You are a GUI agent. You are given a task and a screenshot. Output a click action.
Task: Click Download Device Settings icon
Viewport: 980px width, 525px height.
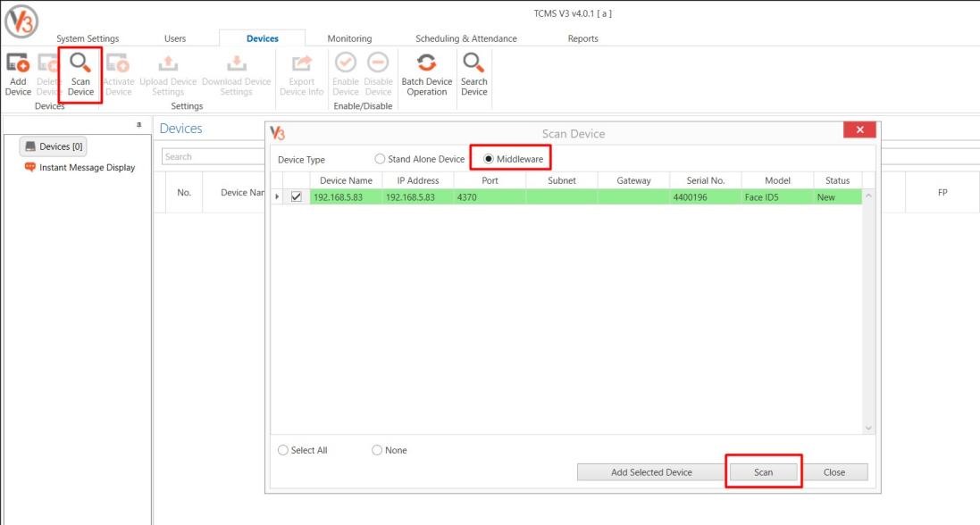point(236,74)
